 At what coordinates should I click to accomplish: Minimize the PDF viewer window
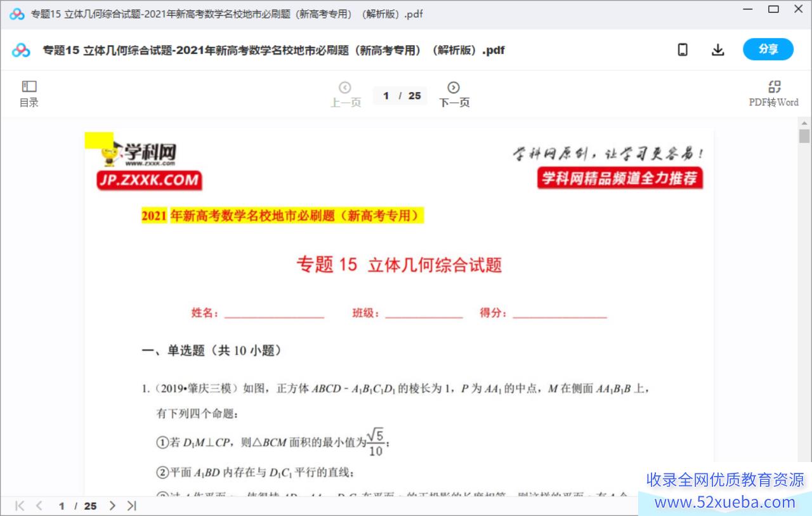pyautogui.click(x=748, y=9)
